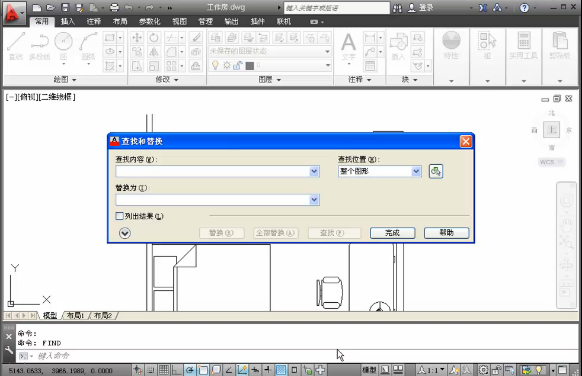
Task: Click the Insert block icon in Block panel
Action: click(x=399, y=46)
